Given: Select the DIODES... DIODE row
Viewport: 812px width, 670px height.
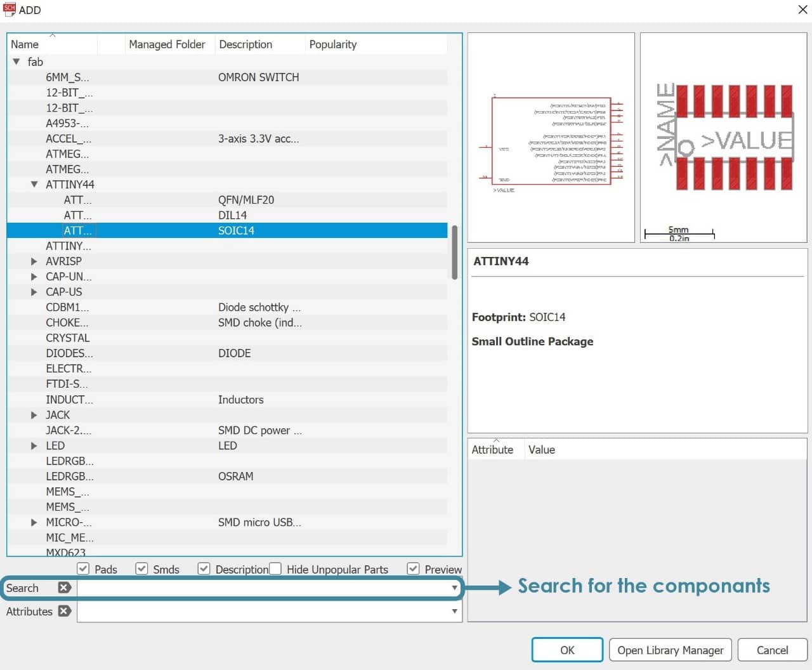Looking at the screenshot, I should (227, 353).
